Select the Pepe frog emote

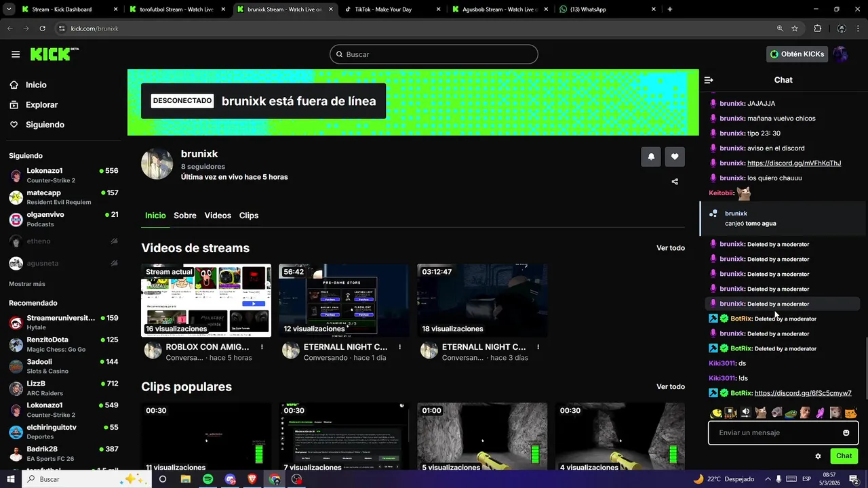(x=791, y=413)
